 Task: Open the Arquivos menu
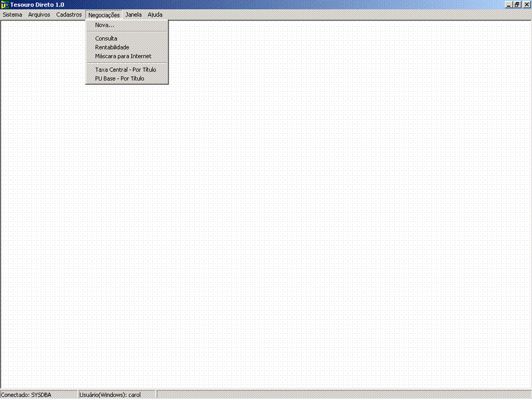click(x=39, y=15)
